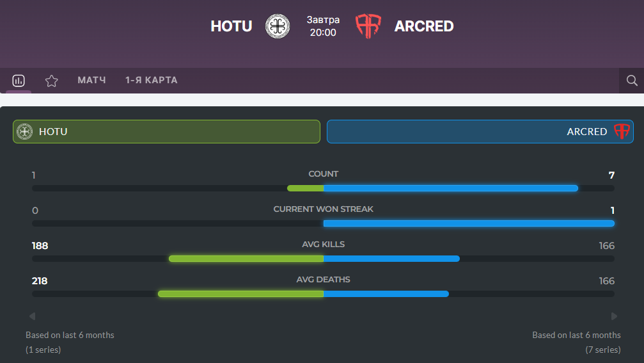This screenshot has height=363, width=644.
Task: Select the blue ARCRED team bar
Action: pos(480,131)
